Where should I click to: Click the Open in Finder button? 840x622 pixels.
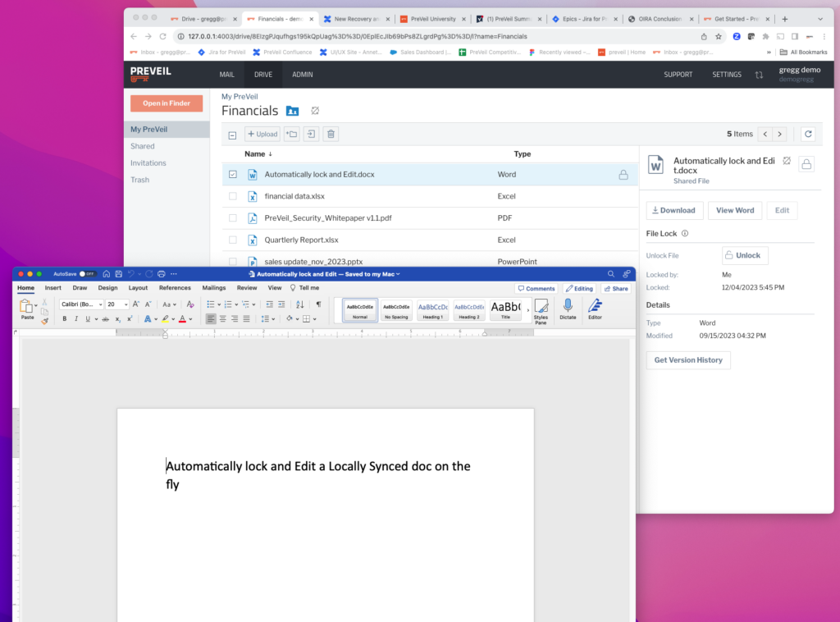pyautogui.click(x=167, y=103)
